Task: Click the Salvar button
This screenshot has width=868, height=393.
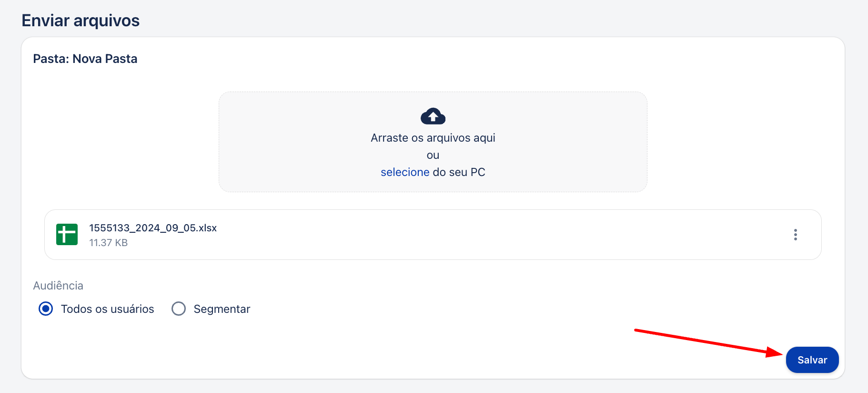Action: 812,360
